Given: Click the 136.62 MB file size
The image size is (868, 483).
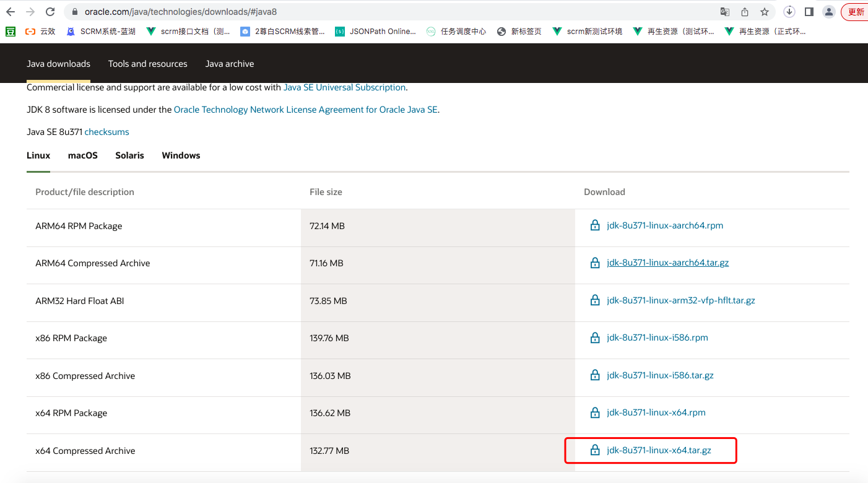Looking at the screenshot, I should (x=330, y=413).
